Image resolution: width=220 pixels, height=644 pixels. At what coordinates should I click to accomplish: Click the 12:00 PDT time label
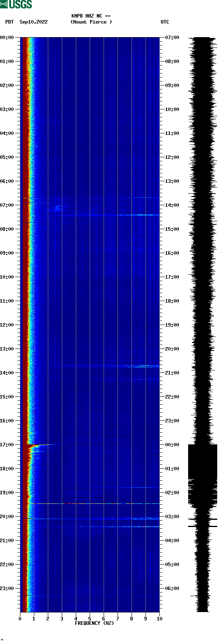7,325
